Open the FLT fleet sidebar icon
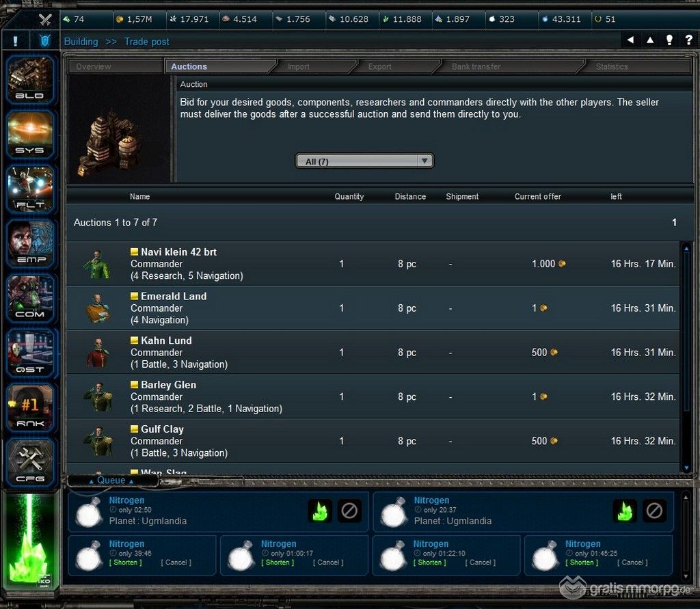Viewport: 700px width, 609px height. (30, 187)
